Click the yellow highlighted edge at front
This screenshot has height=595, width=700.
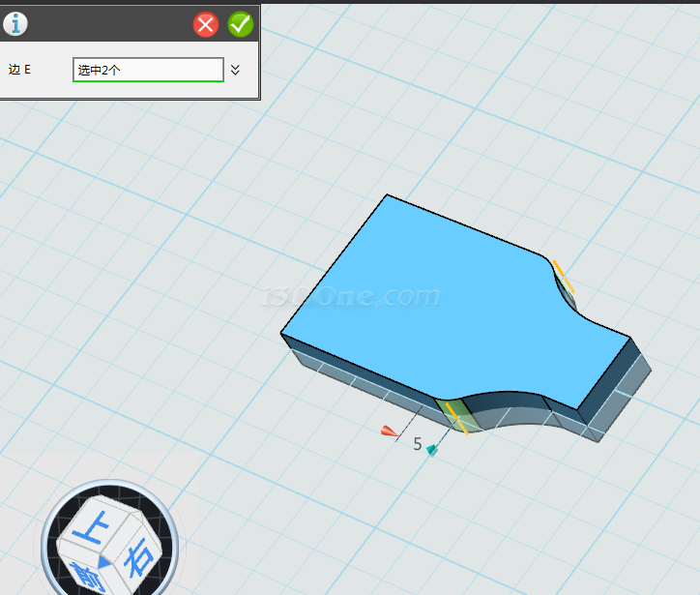click(454, 417)
